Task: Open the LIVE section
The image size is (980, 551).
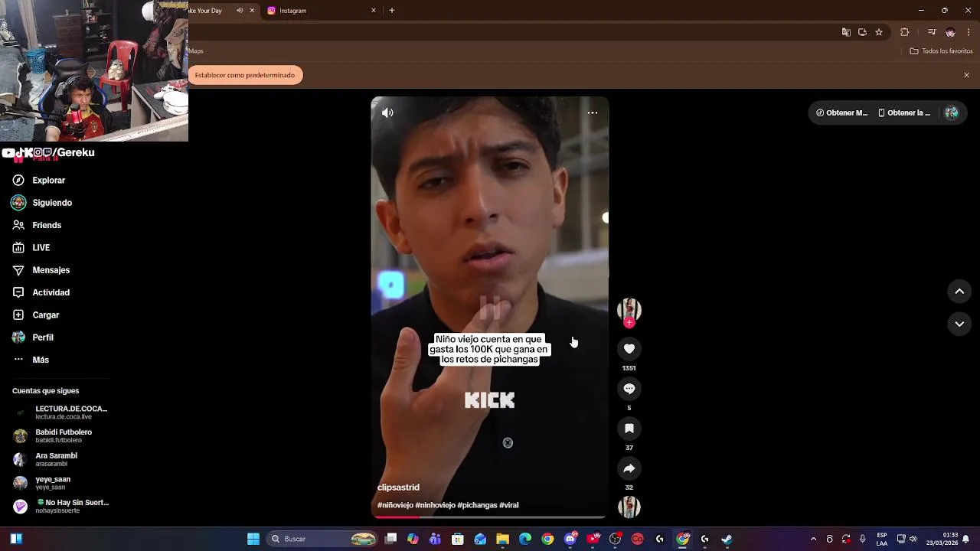Action: 31,248
